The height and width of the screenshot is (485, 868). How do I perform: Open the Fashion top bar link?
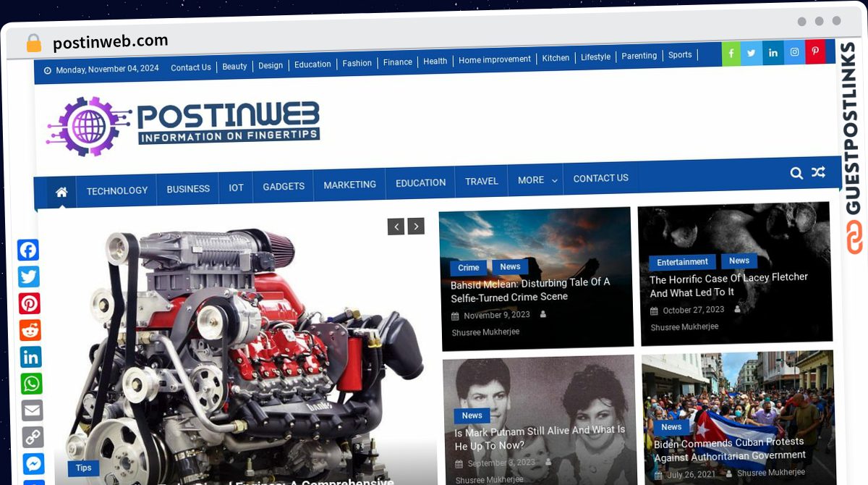pos(357,63)
